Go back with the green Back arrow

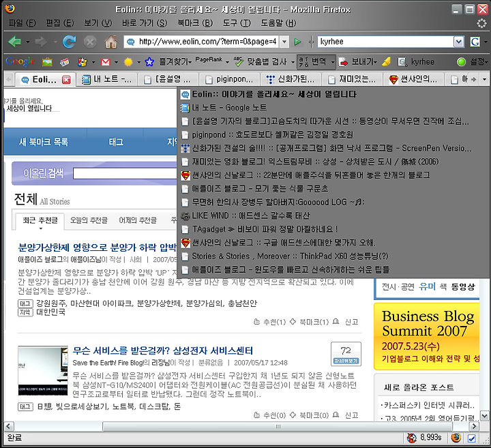click(x=15, y=42)
